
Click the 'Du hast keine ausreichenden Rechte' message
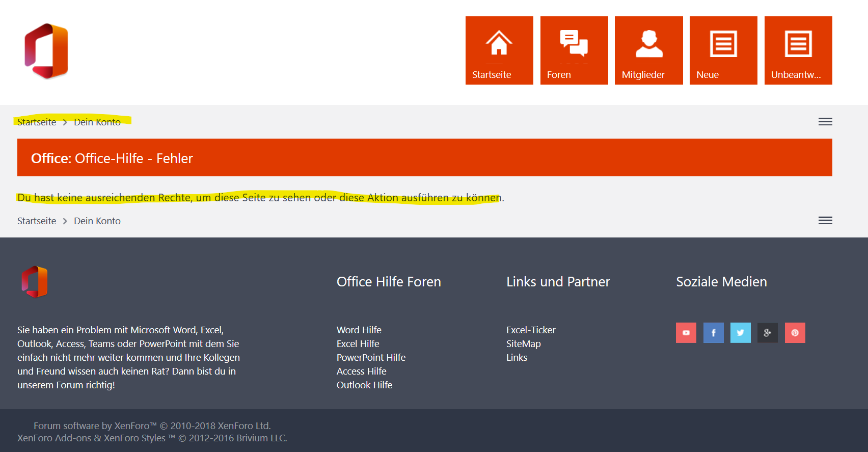[261, 197]
